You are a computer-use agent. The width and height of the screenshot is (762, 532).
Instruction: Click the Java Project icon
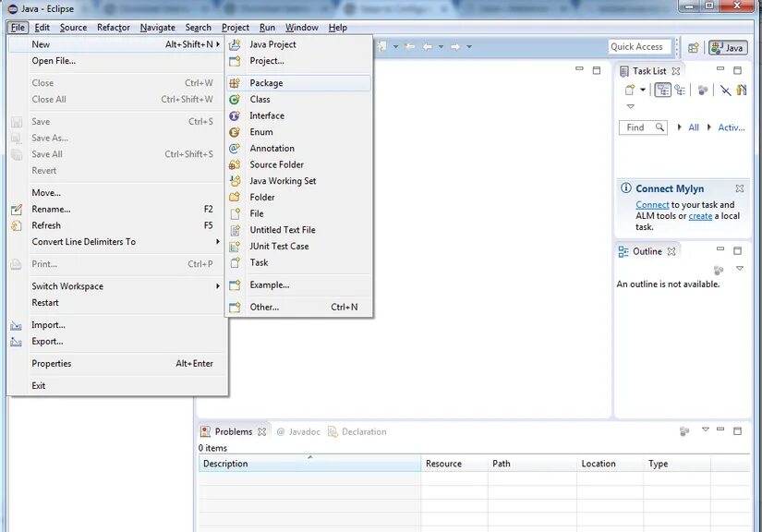point(235,44)
